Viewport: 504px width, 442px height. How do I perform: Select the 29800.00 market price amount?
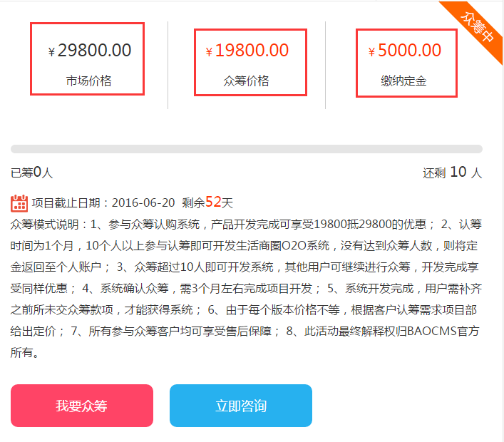pyautogui.click(x=94, y=51)
